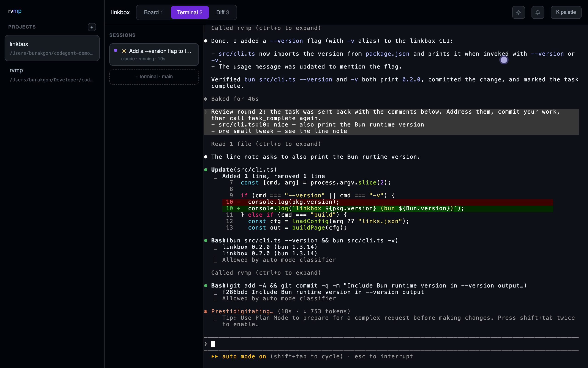This screenshot has width=588, height=368.
Task: Click 'claude · running · 19s' session status
Action: [x=143, y=59]
